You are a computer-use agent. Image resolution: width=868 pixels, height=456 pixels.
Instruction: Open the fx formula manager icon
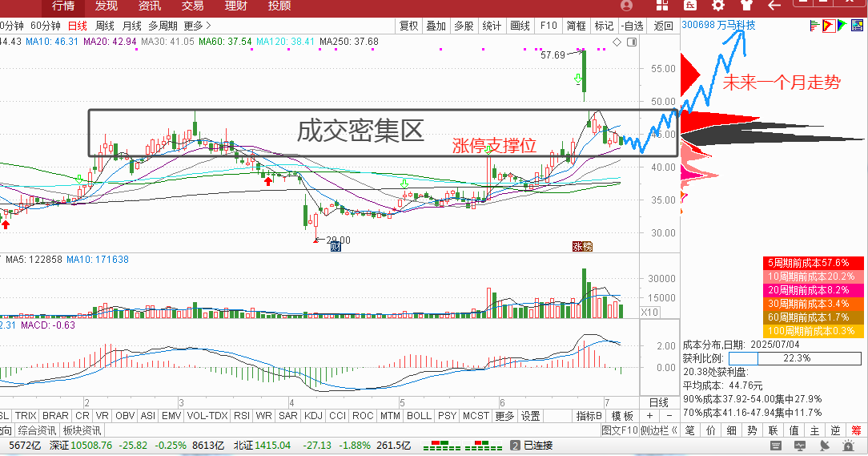pos(689,6)
